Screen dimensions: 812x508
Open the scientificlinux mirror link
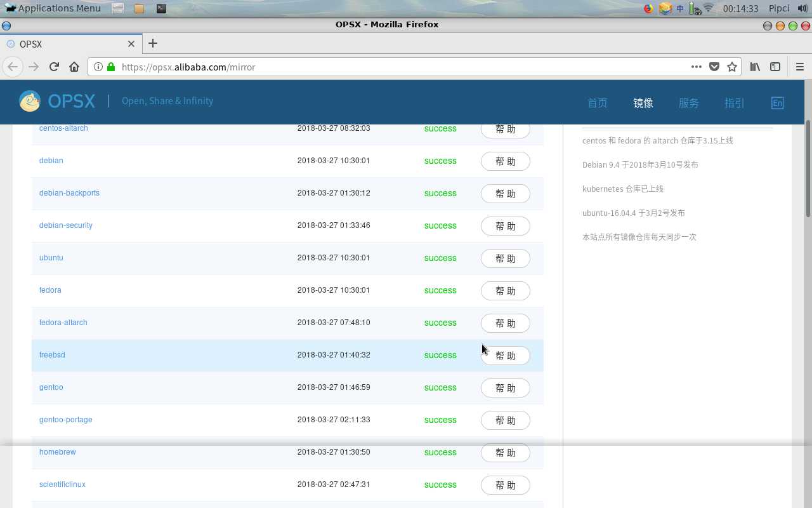[x=62, y=485]
